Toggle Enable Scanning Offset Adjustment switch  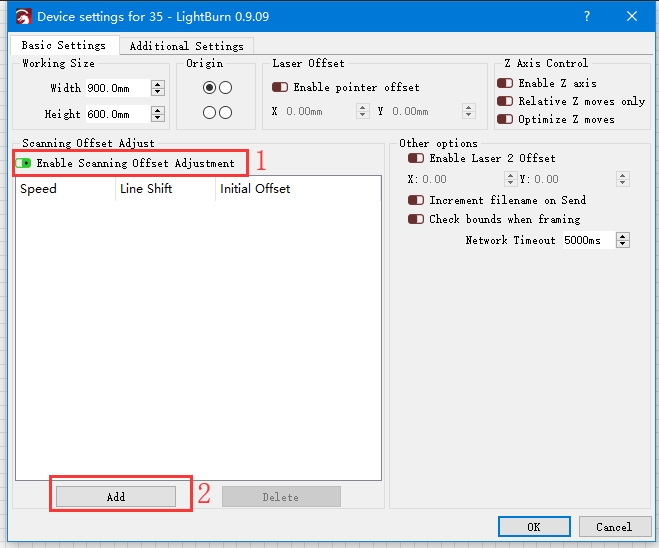point(23,163)
